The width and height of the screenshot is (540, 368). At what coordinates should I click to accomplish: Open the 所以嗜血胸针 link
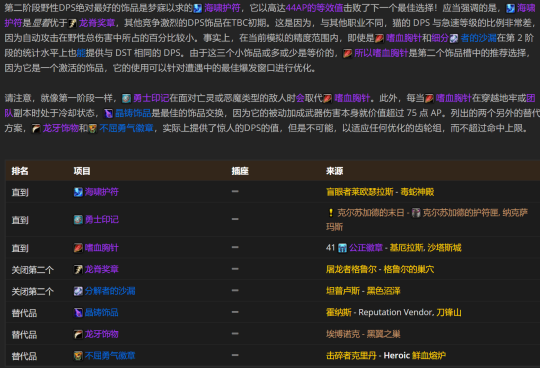[x=381, y=53]
